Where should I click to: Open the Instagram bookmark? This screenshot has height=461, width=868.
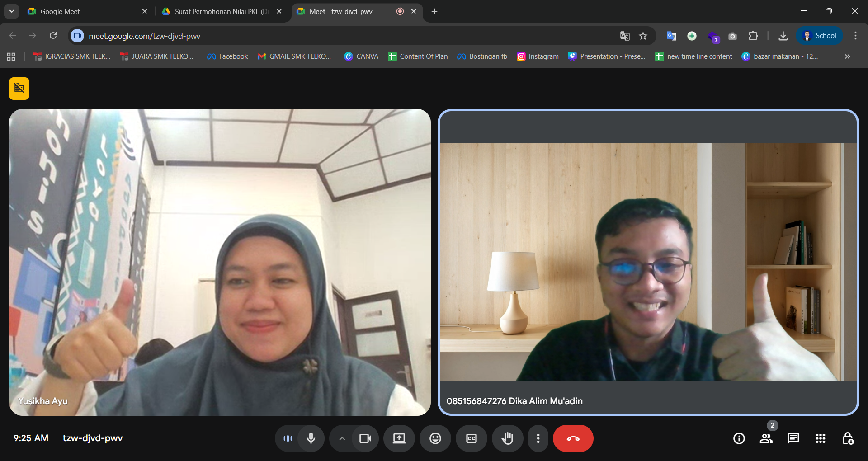click(538, 56)
